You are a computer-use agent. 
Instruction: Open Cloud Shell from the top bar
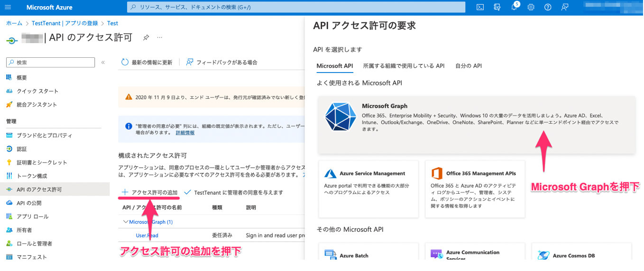pyautogui.click(x=480, y=7)
